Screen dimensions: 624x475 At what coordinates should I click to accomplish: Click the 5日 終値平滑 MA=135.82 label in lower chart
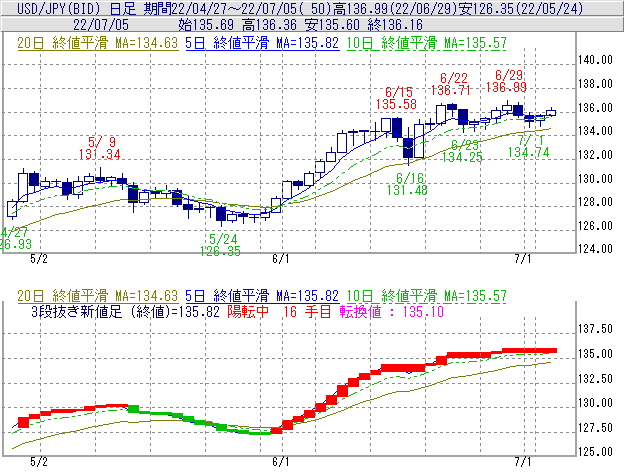[262, 296]
